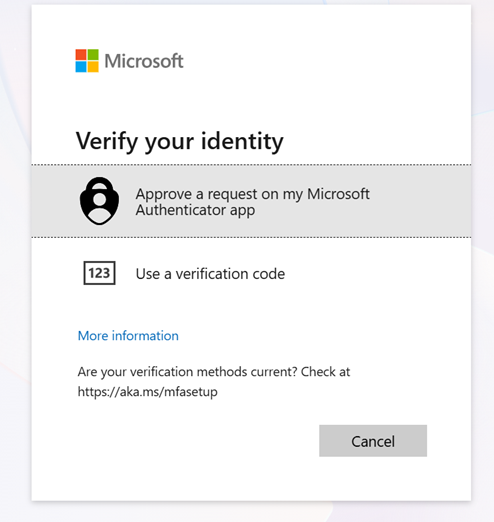Image resolution: width=494 pixels, height=522 pixels.
Task: Click the https://aka.ms/mfasetup URL text
Action: tap(147, 391)
